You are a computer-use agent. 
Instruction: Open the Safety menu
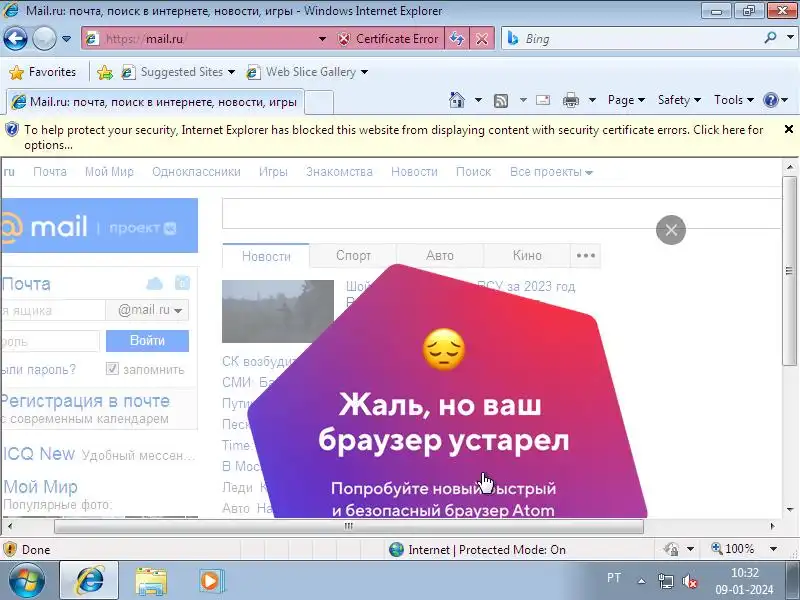coord(679,100)
